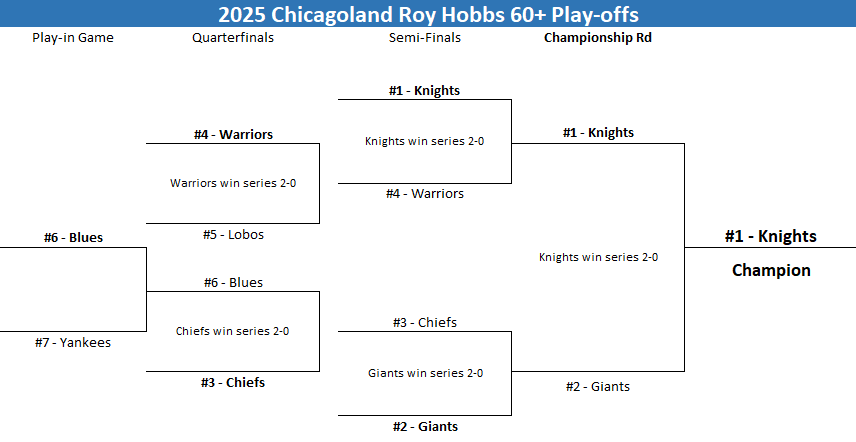Click the 'Giants win series 2-0' result

[424, 373]
